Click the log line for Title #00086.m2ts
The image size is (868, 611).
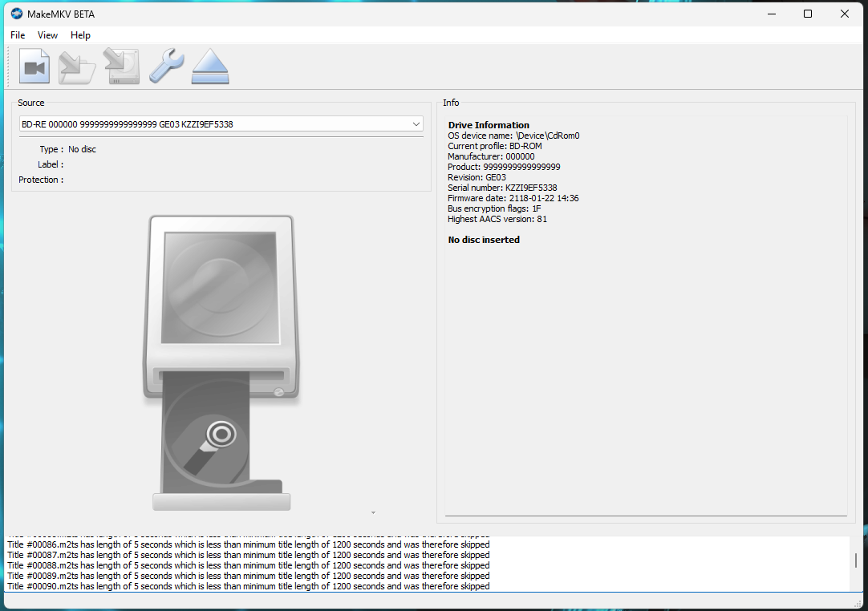tap(249, 544)
